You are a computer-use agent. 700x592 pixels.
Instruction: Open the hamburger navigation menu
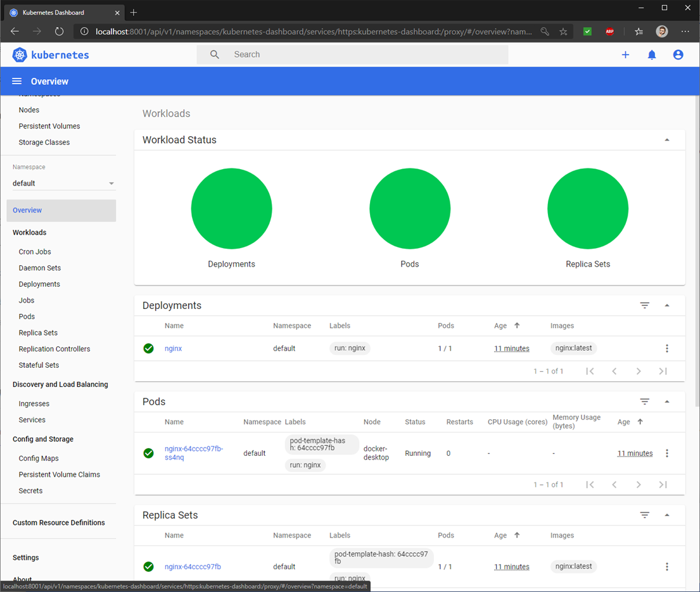pyautogui.click(x=16, y=81)
